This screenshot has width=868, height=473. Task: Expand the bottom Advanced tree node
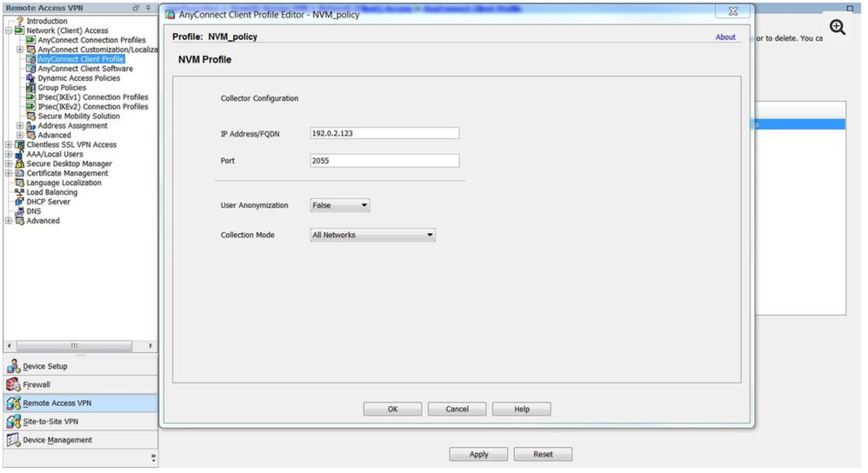(x=9, y=221)
